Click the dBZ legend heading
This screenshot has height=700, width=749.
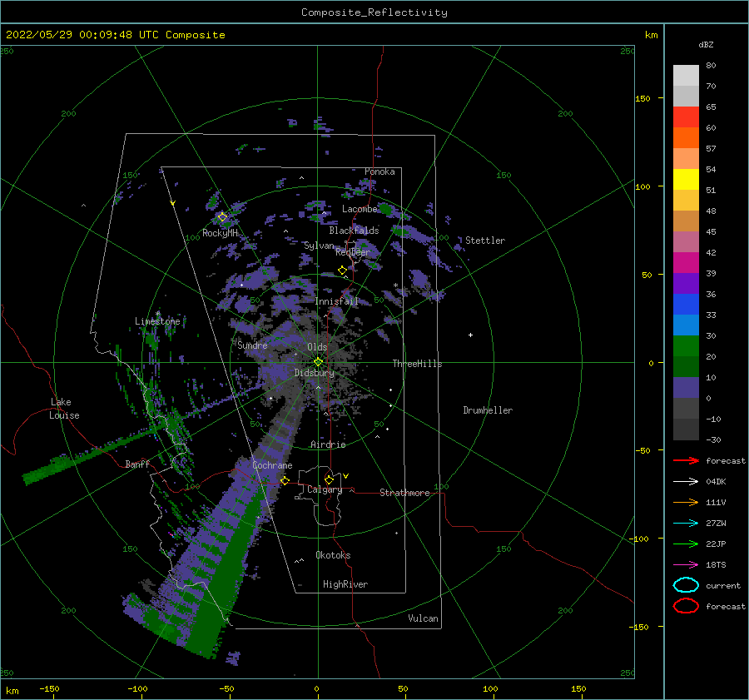tap(706, 44)
